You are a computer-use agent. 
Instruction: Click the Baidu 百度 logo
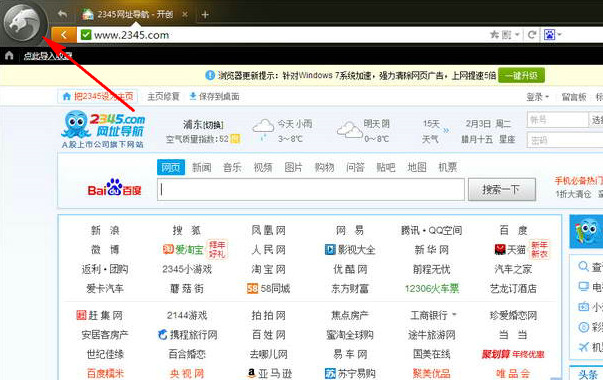click(x=114, y=187)
